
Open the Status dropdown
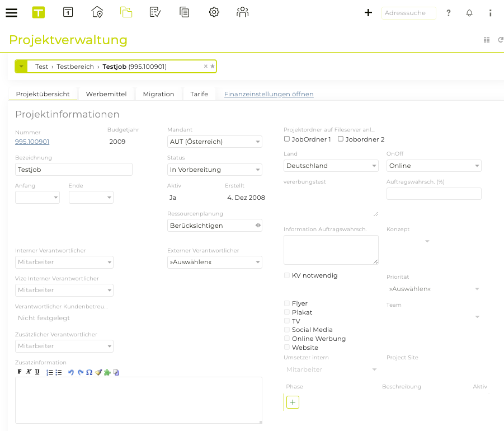215,170
